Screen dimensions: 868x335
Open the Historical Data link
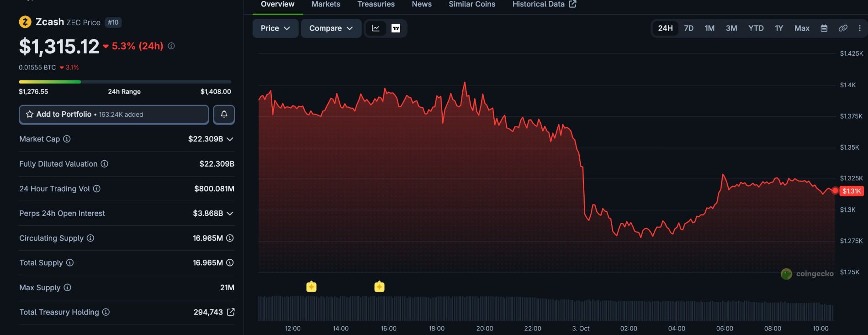pyautogui.click(x=544, y=5)
